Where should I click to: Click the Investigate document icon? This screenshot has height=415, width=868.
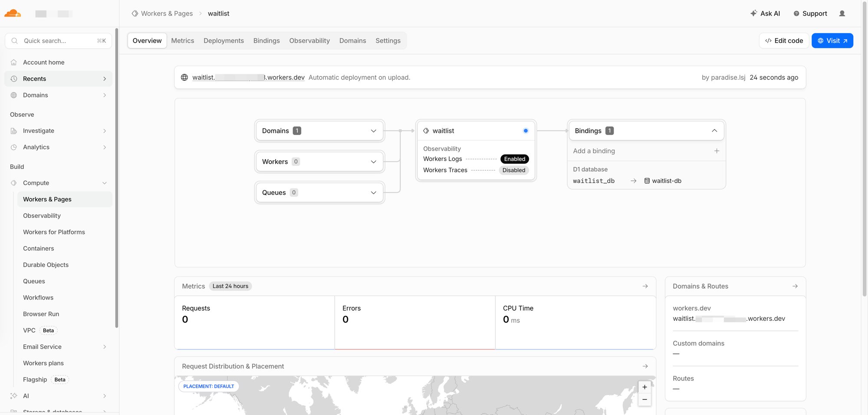pos(14,131)
